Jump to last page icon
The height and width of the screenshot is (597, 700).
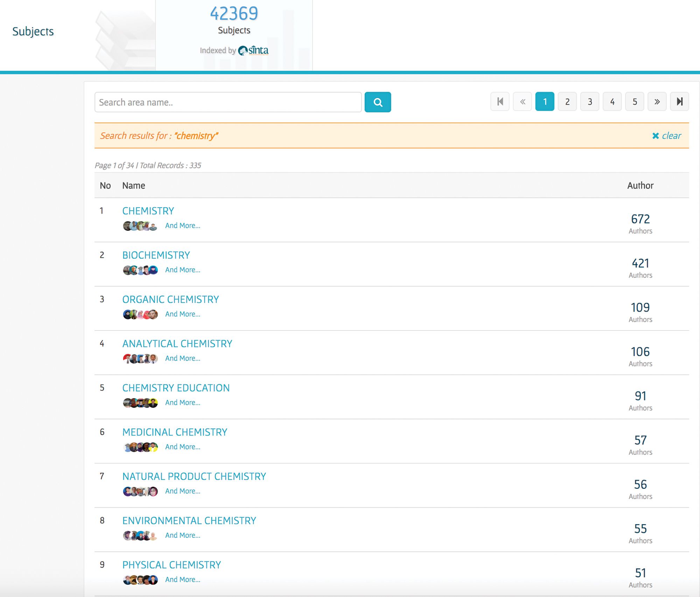(679, 102)
